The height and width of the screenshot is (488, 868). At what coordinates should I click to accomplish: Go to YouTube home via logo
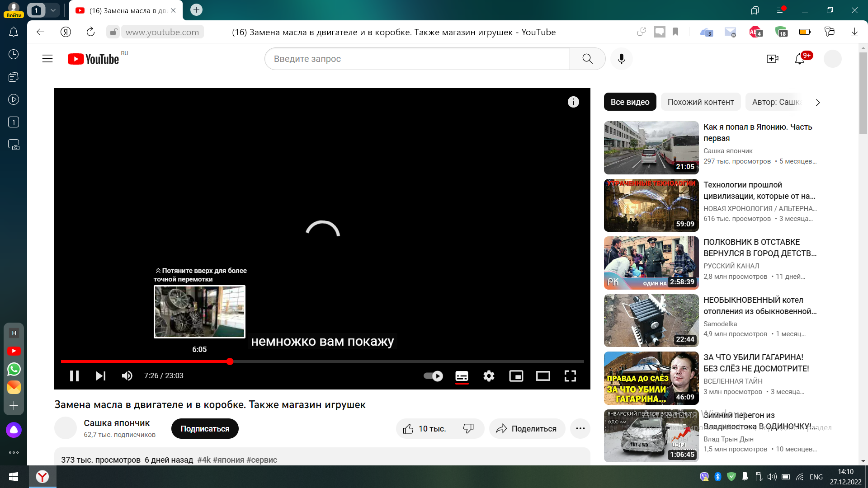pos(94,59)
